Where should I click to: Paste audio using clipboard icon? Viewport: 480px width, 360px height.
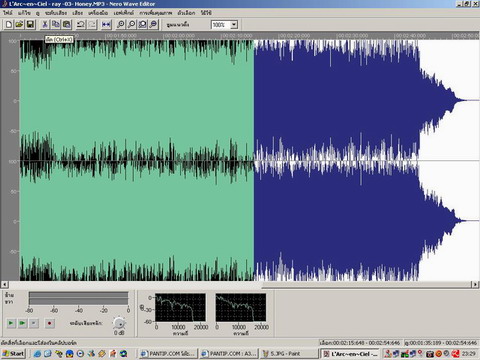(x=67, y=24)
